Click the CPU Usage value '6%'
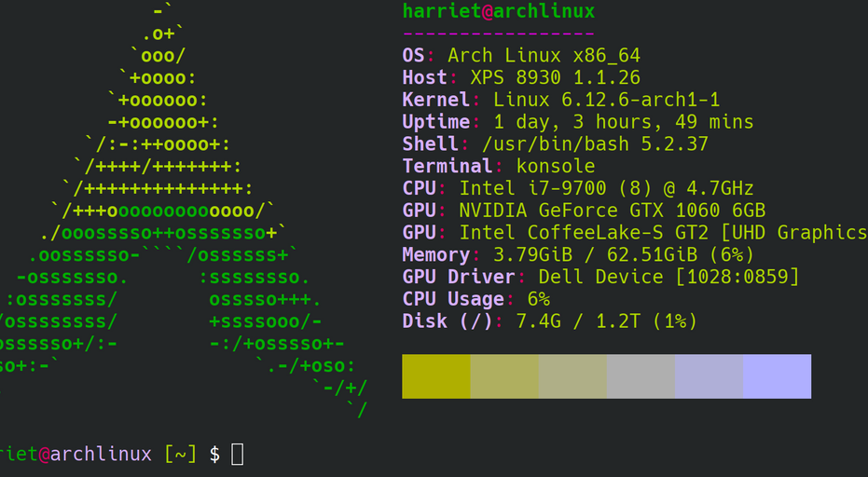 tap(539, 299)
